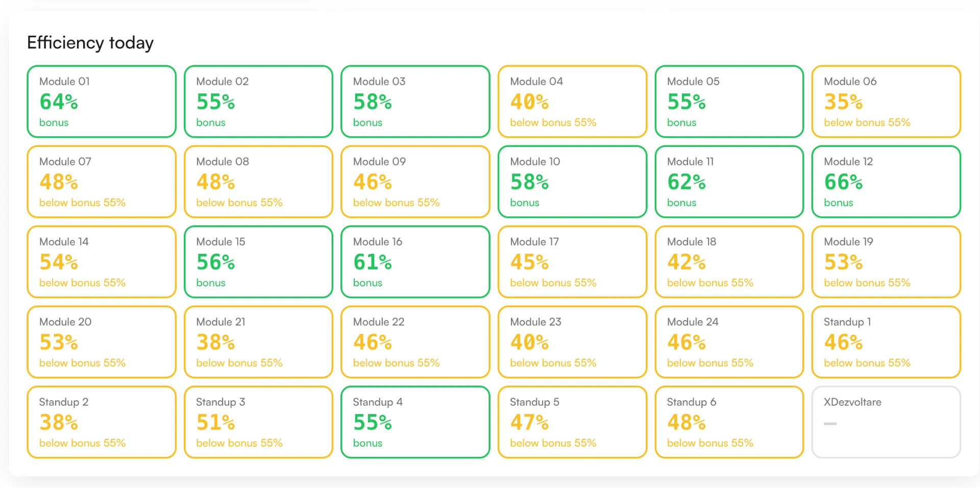Image resolution: width=980 pixels, height=488 pixels.
Task: Select the Module 11 card at 62%
Action: [x=729, y=182]
